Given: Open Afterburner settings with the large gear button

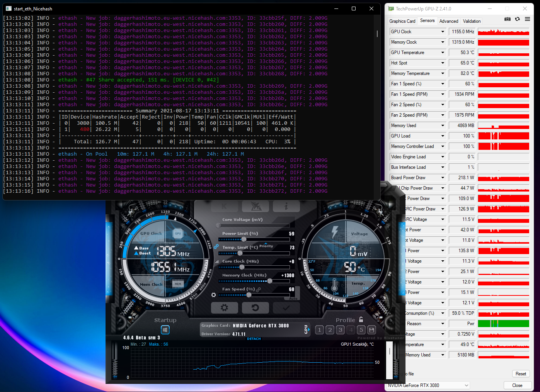Looking at the screenshot, I should [x=225, y=308].
